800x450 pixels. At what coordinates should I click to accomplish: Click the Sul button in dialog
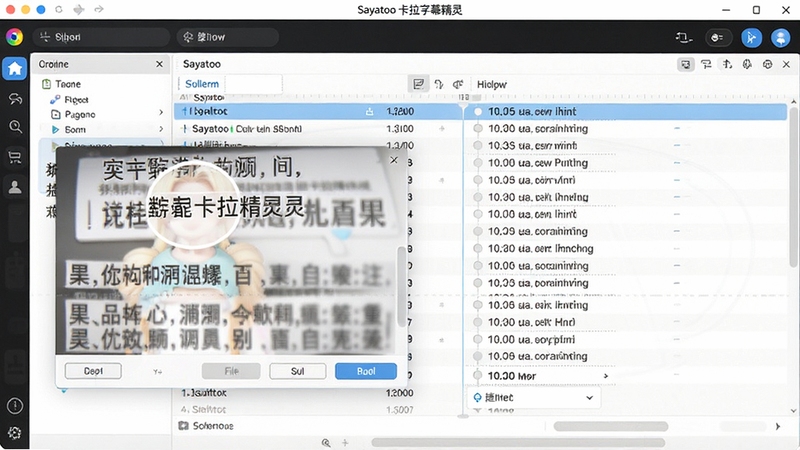point(297,371)
